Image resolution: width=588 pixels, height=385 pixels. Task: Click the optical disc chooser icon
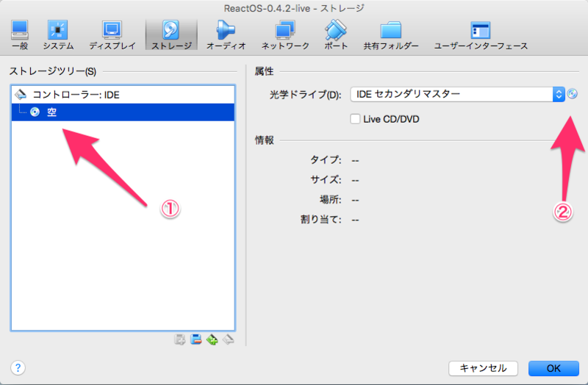tap(573, 94)
